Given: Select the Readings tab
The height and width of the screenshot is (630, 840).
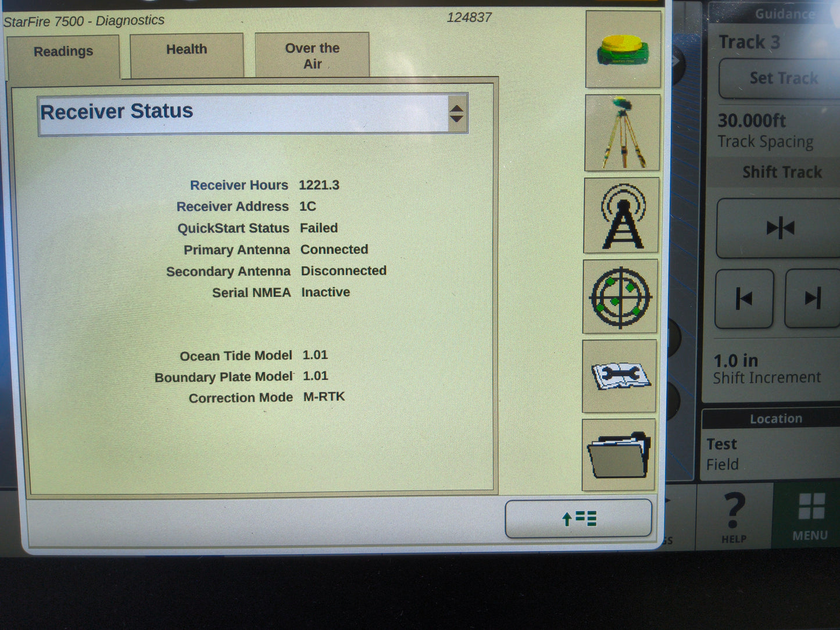Looking at the screenshot, I should 63,52.
